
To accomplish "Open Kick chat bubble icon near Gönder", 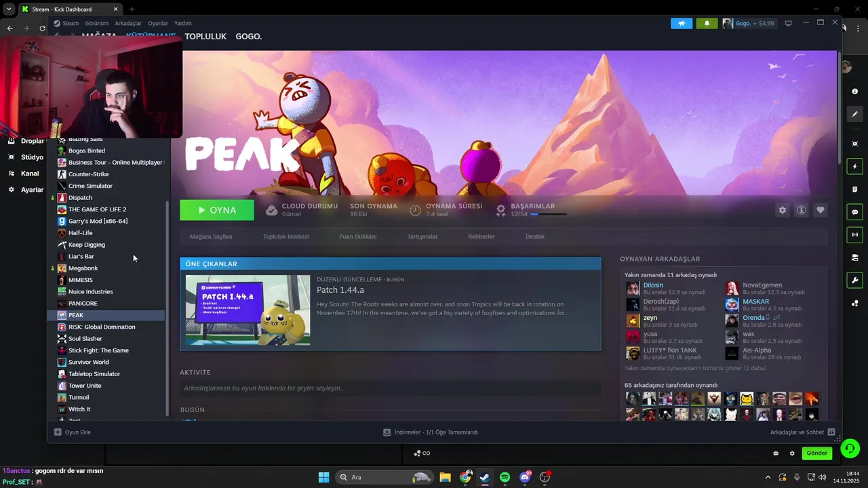I will point(776,453).
